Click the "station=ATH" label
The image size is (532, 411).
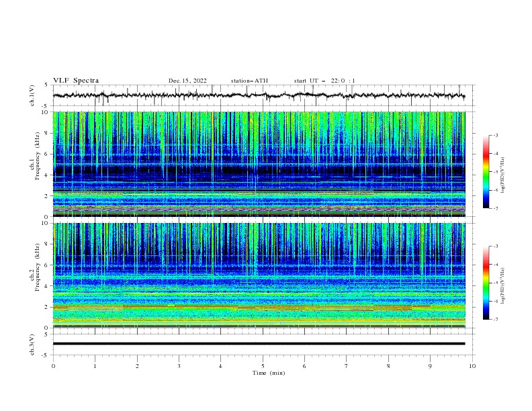tap(249, 81)
